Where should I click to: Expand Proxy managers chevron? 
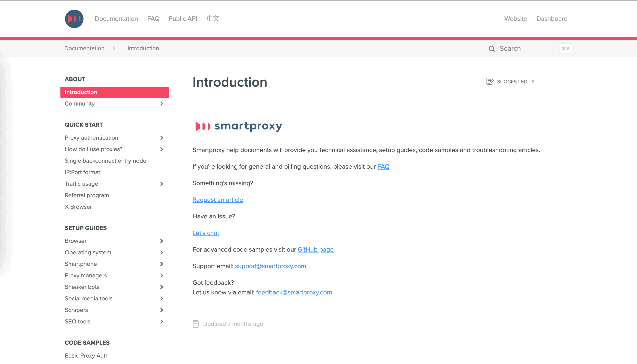point(162,276)
